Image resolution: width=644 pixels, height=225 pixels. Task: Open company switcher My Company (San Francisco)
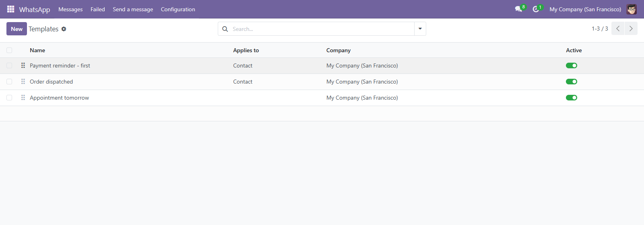click(x=585, y=9)
